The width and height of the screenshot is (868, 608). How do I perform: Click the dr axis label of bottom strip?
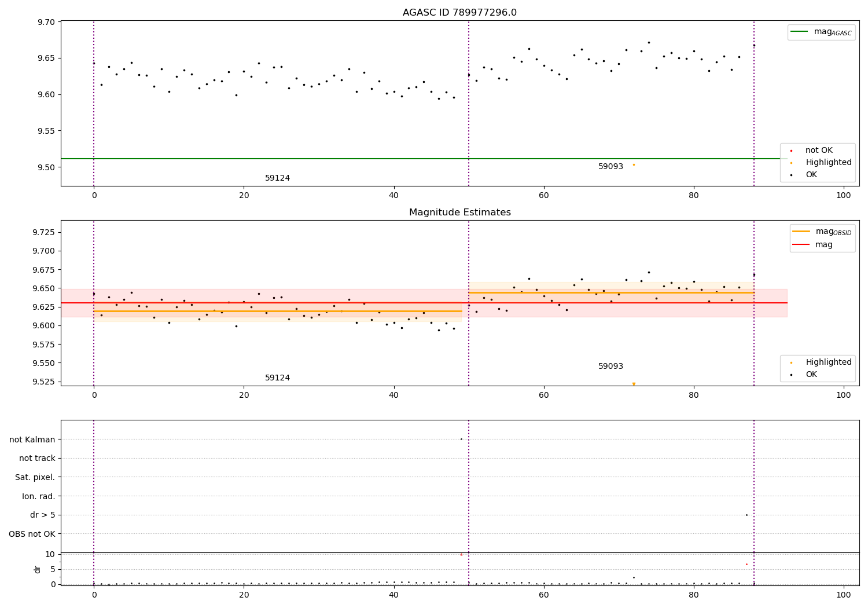tap(38, 569)
